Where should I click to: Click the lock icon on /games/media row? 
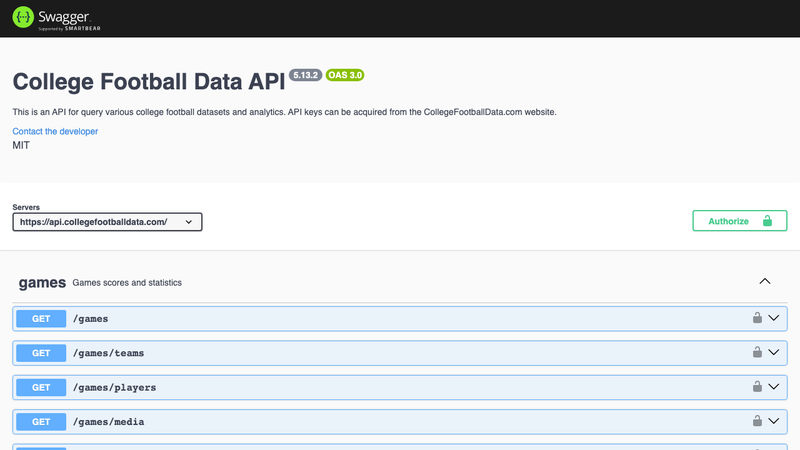click(757, 421)
